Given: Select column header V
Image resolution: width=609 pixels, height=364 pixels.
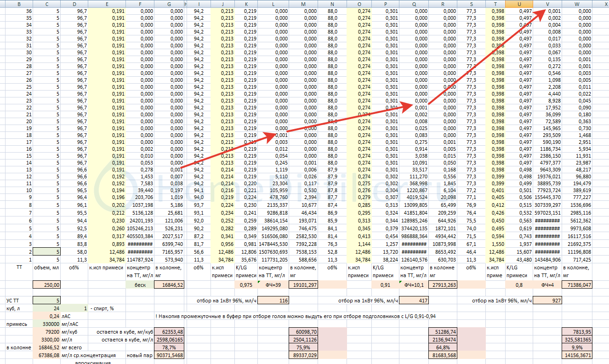Looking at the screenshot, I should (547, 3).
